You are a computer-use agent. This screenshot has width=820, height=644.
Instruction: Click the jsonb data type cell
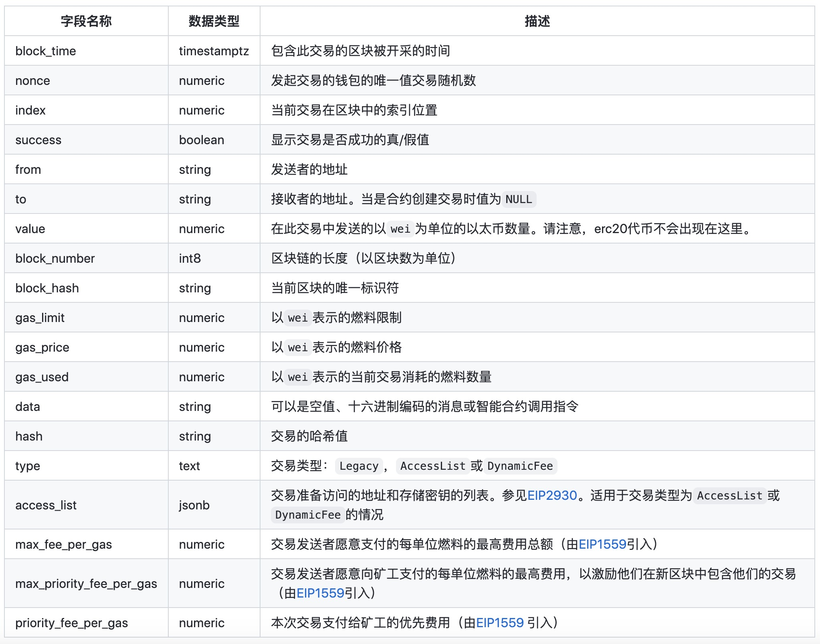tap(194, 505)
